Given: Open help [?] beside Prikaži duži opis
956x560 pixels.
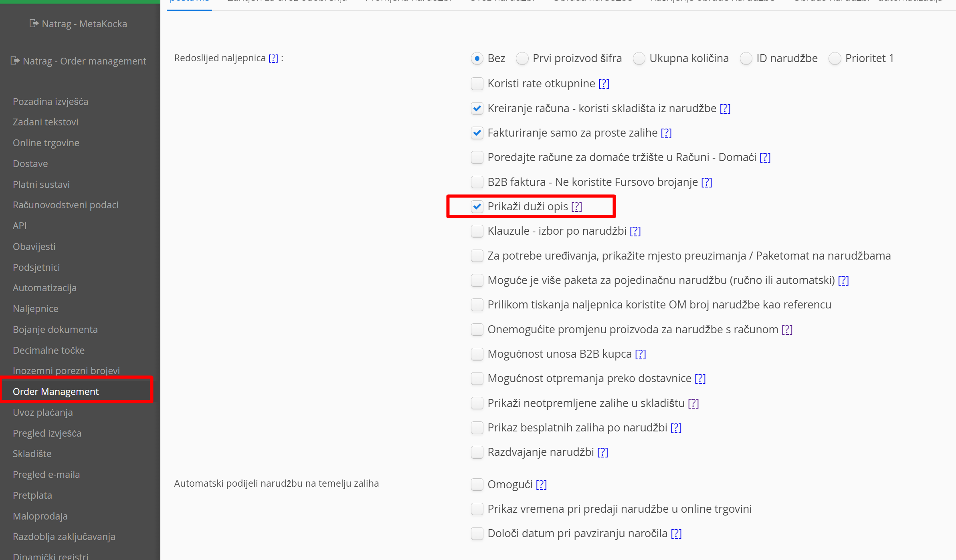Looking at the screenshot, I should pyautogui.click(x=576, y=207).
